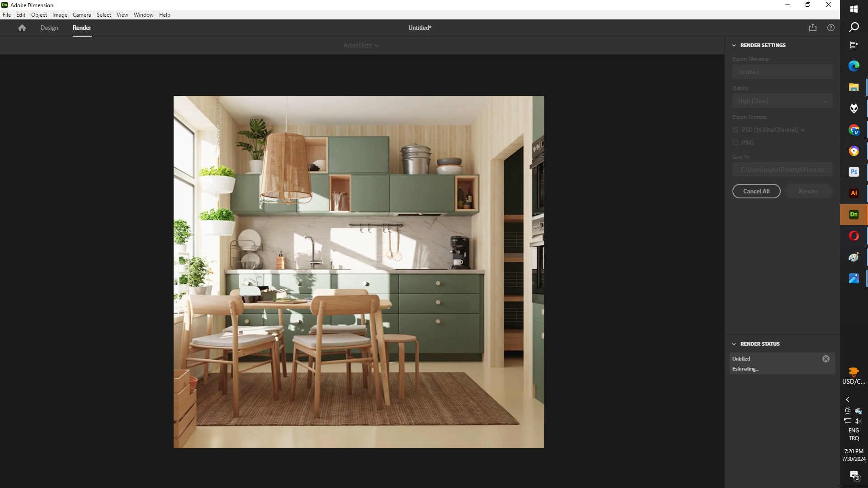Screen dimensions: 868x488
Task: Open the Share export icon
Action: point(812,28)
